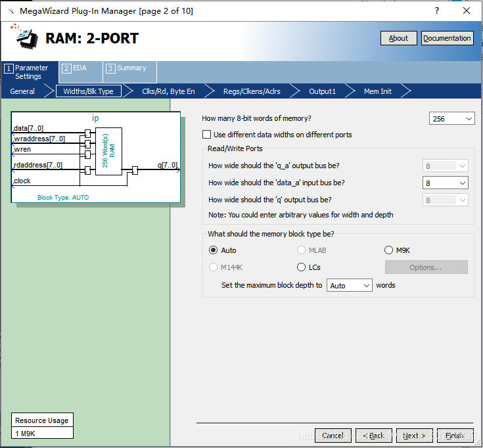The image size is (483, 448).
Task: Go to the Mem Init step
Action: [378, 91]
